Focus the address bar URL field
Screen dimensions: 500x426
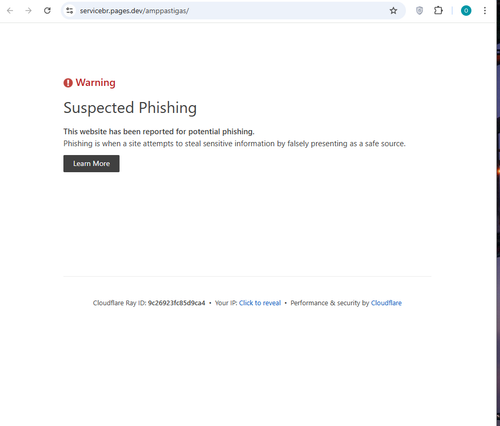(232, 11)
